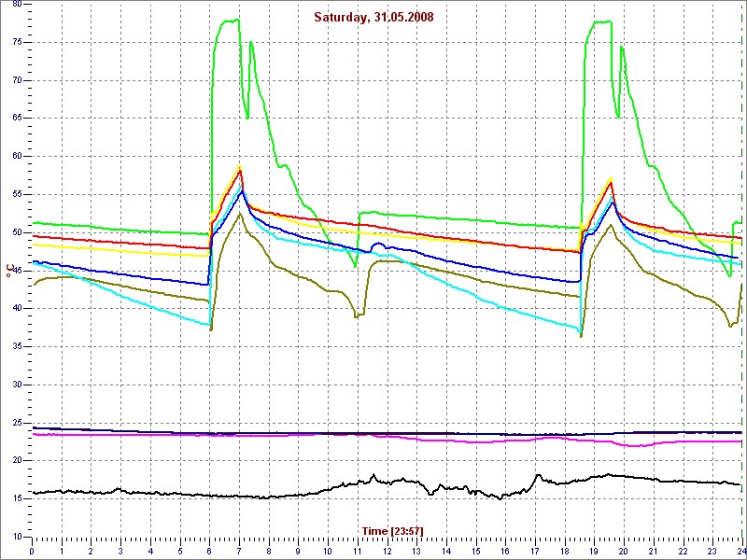Click hour '12' on the time axis
747x560 pixels.
point(387,552)
